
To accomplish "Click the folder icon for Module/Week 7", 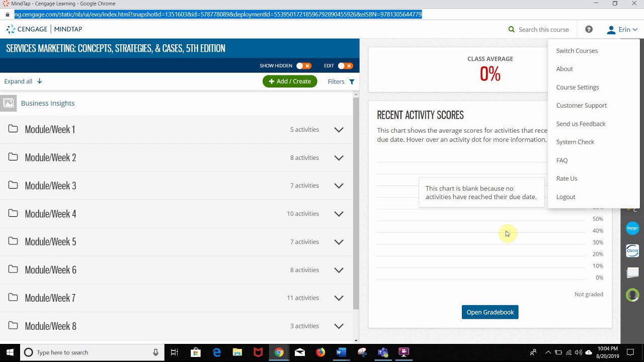I will click(x=13, y=297).
